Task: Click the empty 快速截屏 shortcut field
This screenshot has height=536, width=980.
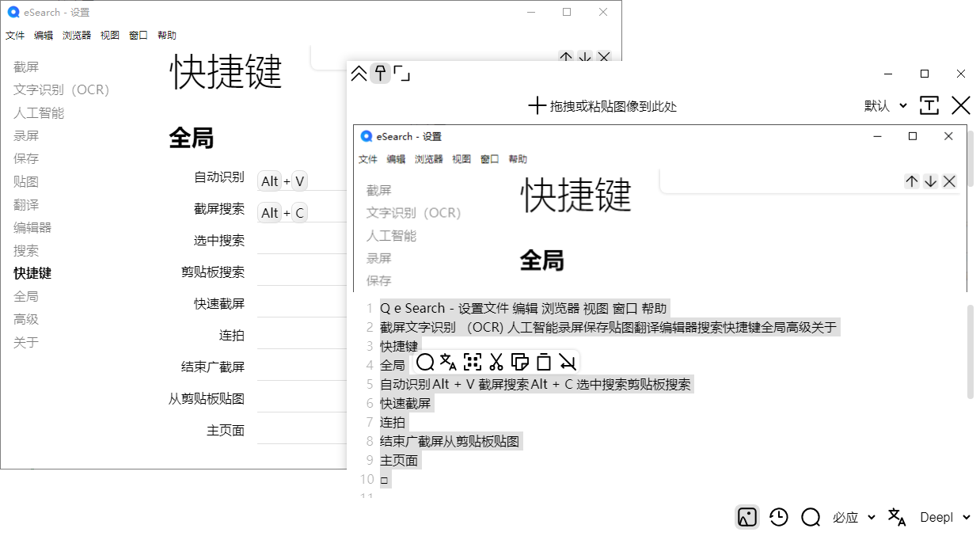Action: coord(302,304)
